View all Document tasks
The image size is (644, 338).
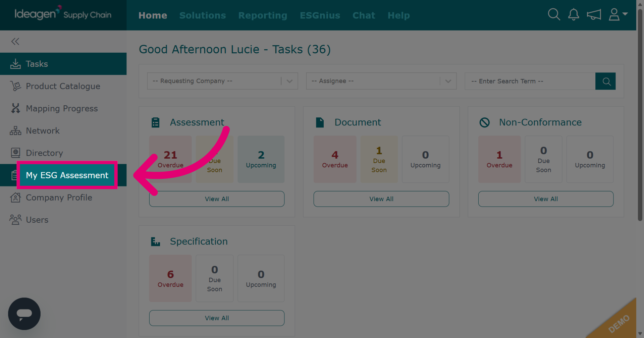pos(381,199)
